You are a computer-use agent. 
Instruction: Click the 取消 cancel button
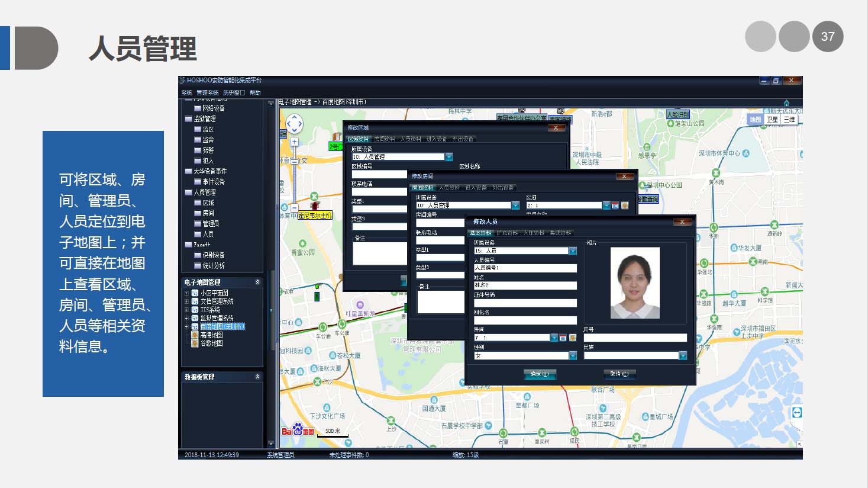pos(619,374)
